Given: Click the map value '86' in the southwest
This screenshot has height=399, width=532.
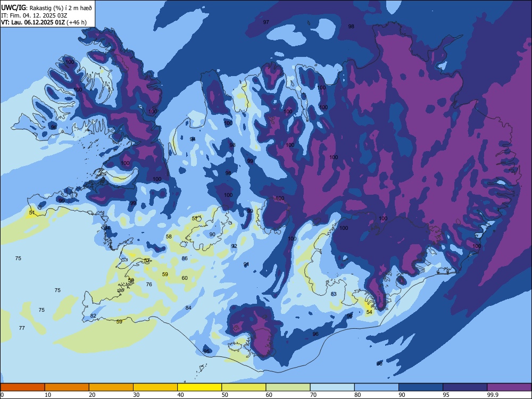Looking at the screenshot, I should pos(185,259).
